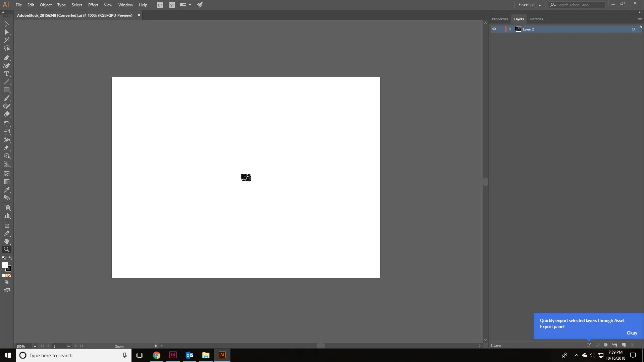Select the Hand tool
Image resolution: width=644 pixels, height=362 pixels.
point(6,241)
